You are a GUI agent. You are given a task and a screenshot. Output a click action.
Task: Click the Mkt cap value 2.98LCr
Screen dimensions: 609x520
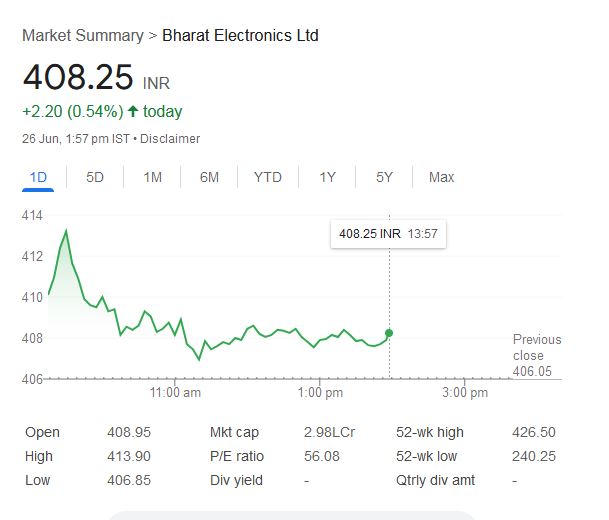tap(329, 432)
